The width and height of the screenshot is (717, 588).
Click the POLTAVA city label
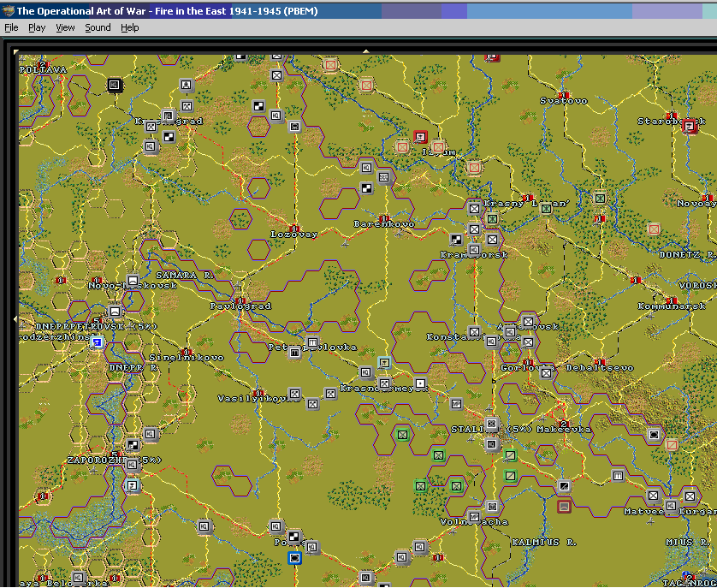coord(44,69)
